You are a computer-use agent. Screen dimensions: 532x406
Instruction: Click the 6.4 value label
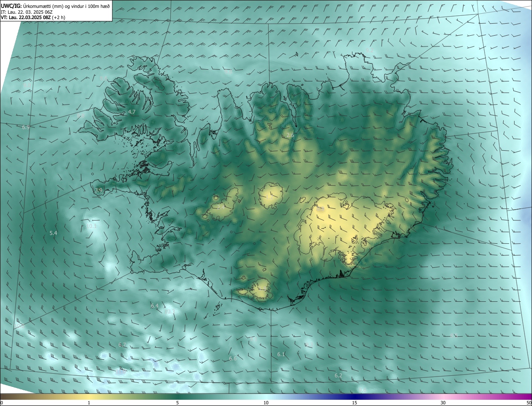(155, 306)
